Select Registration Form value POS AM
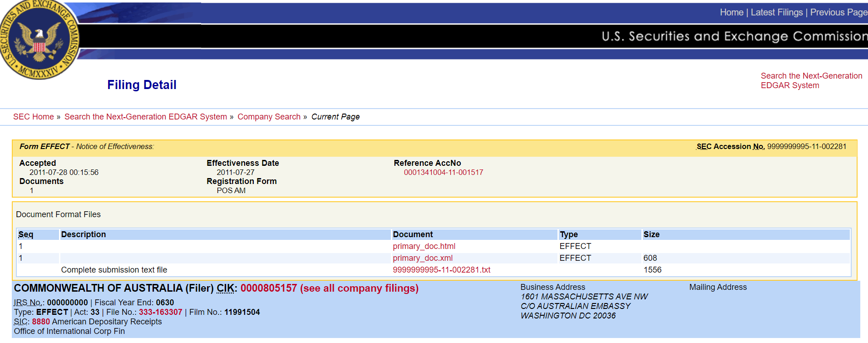This screenshot has width=868, height=343. (x=231, y=190)
